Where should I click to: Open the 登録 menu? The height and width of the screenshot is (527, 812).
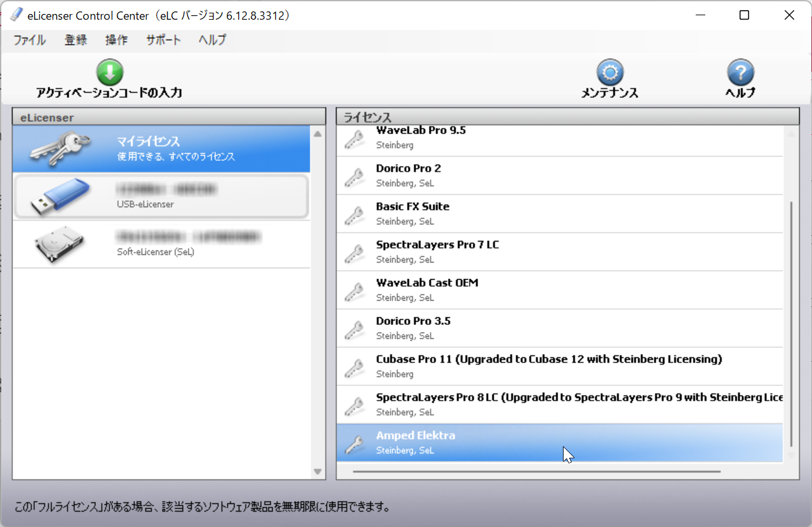(x=76, y=40)
